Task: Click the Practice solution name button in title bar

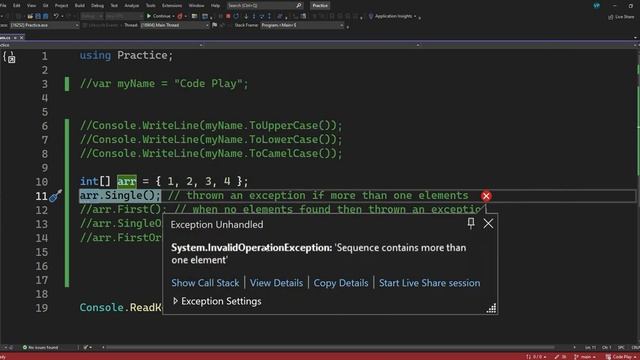Action: (x=320, y=6)
